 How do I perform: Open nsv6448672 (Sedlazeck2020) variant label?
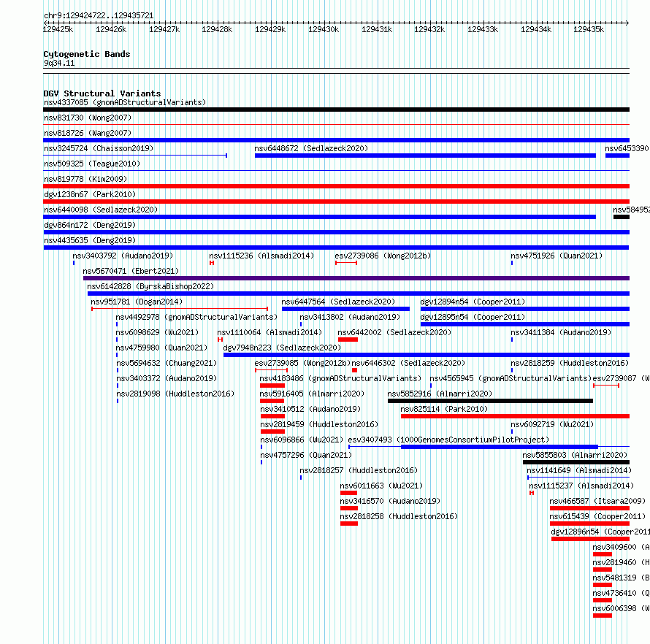[311, 148]
